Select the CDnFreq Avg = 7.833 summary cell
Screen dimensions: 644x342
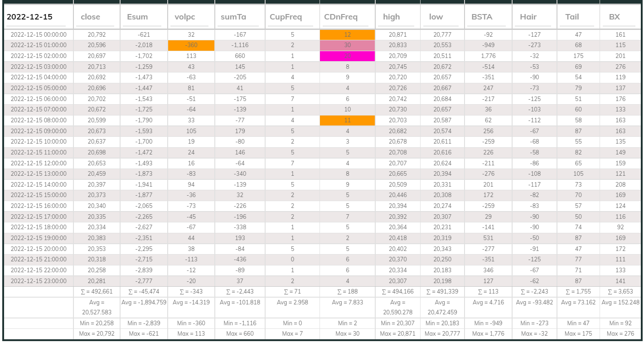pyautogui.click(x=347, y=303)
